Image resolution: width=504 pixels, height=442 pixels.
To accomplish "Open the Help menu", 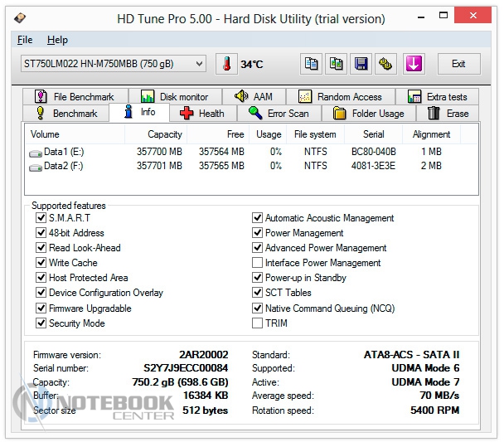I will [x=57, y=40].
